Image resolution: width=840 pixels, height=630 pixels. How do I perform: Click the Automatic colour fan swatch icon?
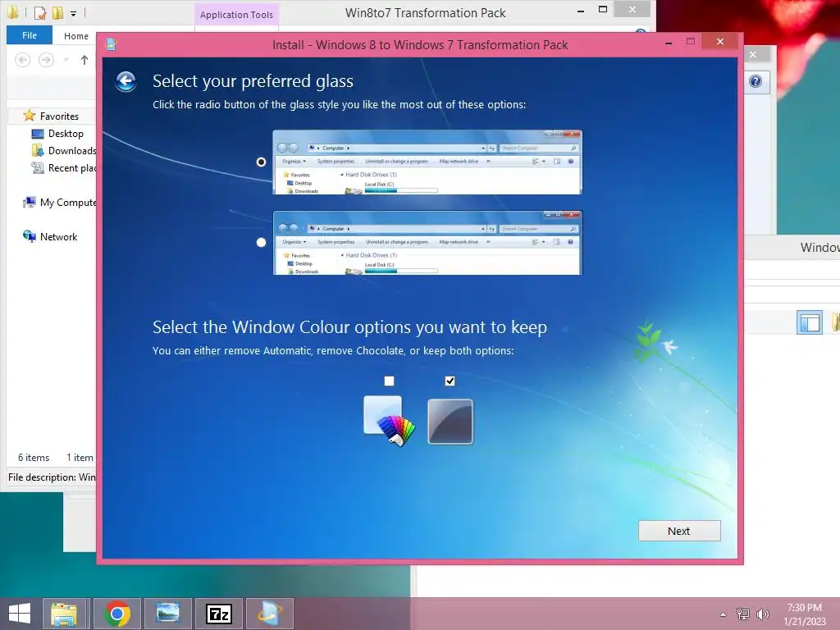click(389, 421)
